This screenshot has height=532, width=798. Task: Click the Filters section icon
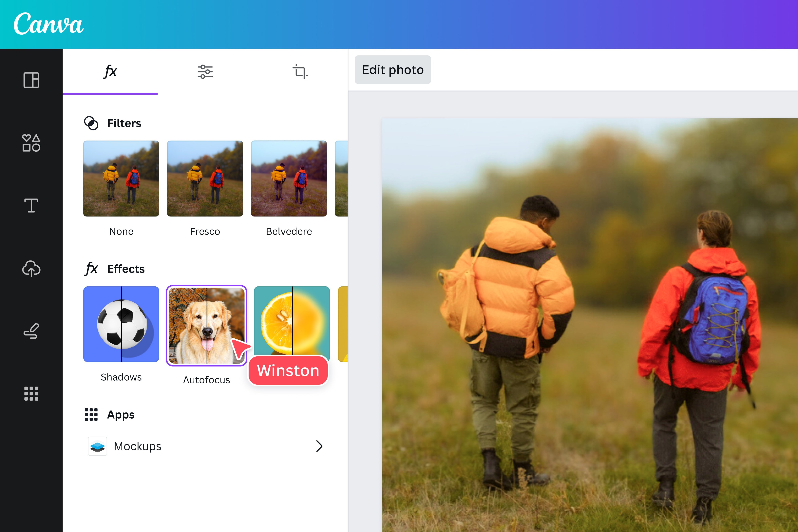click(x=91, y=123)
